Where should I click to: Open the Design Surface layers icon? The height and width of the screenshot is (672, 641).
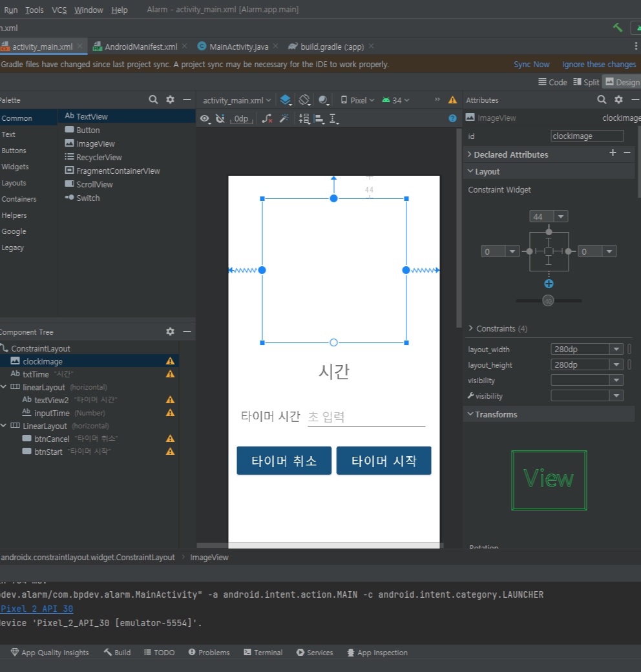(x=286, y=100)
